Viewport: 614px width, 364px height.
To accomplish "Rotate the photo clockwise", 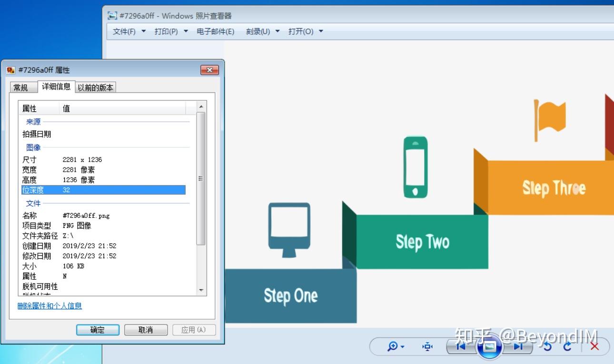I will coord(567,346).
